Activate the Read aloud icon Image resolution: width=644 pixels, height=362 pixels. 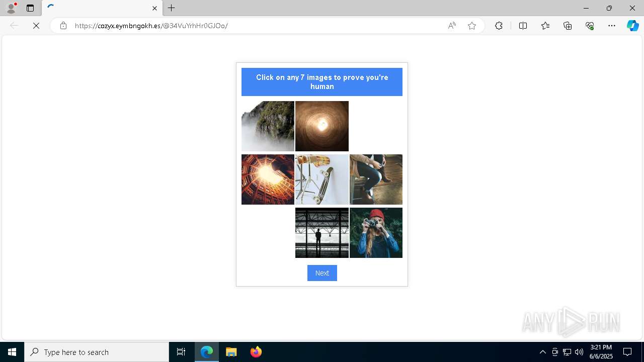(452, 26)
